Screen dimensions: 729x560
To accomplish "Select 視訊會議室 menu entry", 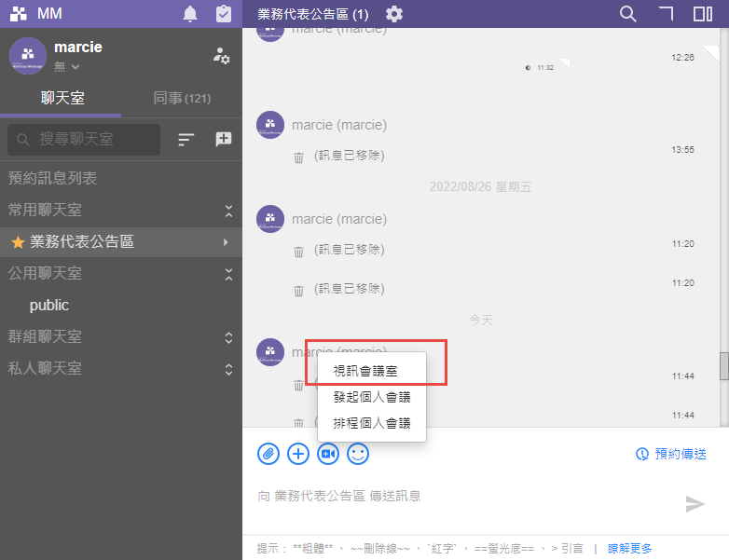I will pyautogui.click(x=371, y=371).
